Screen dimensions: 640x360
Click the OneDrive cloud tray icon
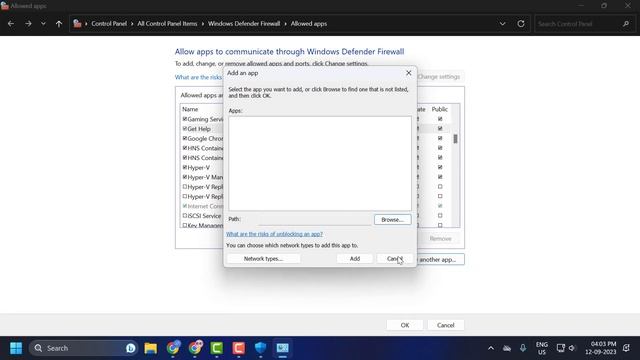507,348
